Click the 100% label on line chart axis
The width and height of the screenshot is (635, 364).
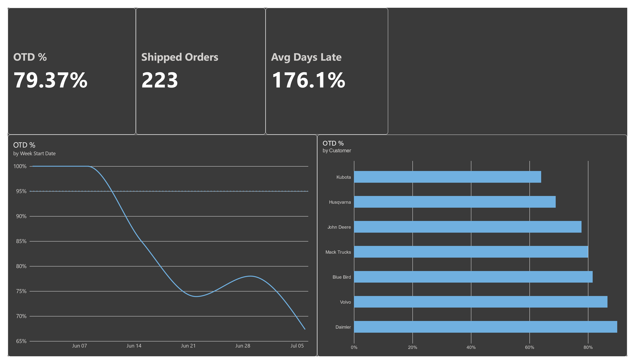tap(20, 166)
